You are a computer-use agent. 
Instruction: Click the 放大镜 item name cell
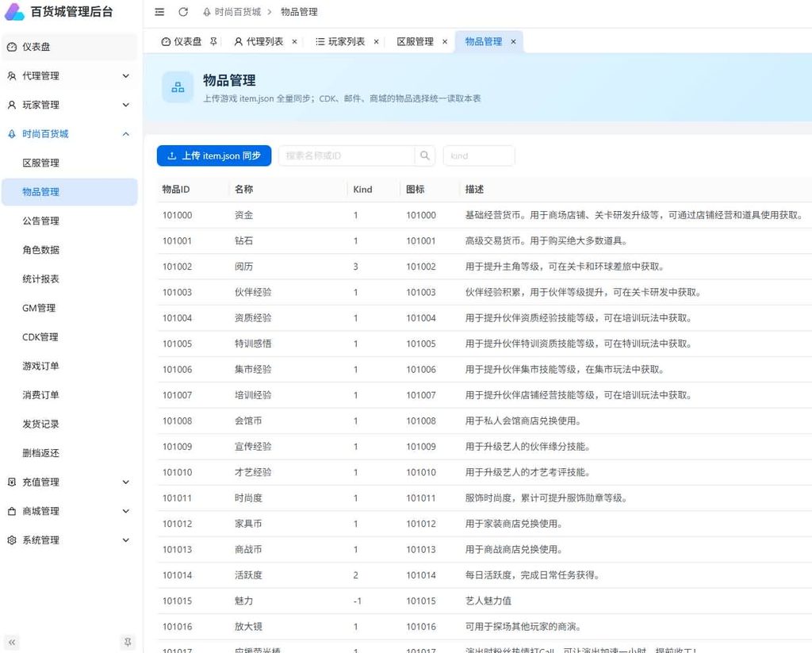pyautogui.click(x=248, y=627)
